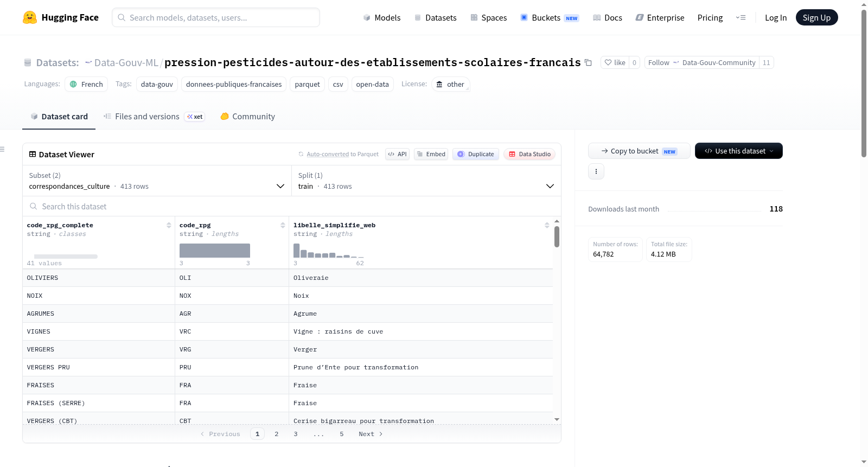Open the Dataset Viewer table icon
This screenshot has width=868, height=467.
(x=33, y=154)
